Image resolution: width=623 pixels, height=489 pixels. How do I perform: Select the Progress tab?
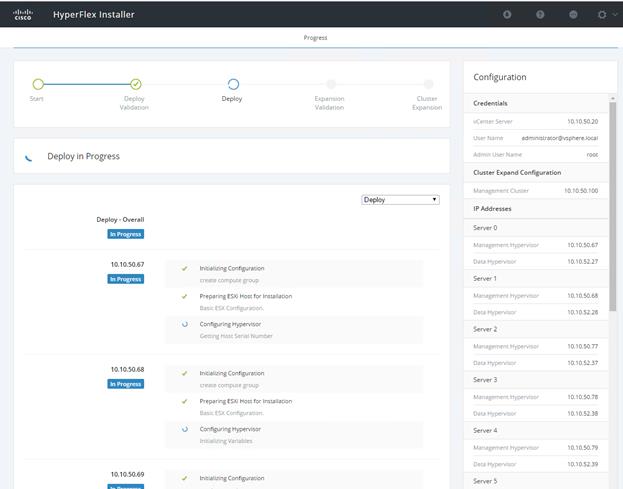pyautogui.click(x=315, y=38)
